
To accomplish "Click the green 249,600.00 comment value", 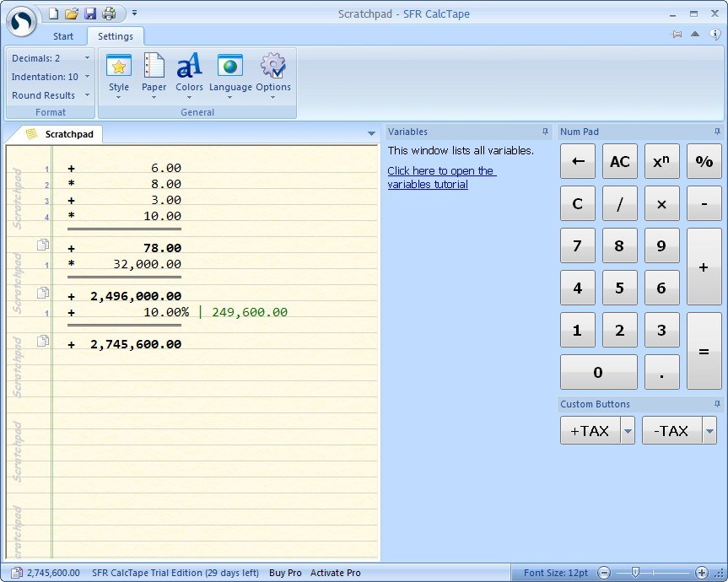I will (x=250, y=312).
